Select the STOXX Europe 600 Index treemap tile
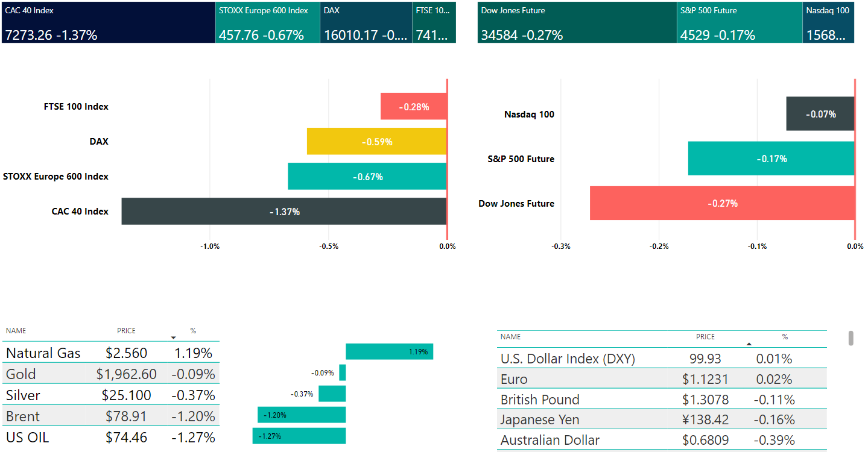Screen dimensions: 868x452 tap(268, 22)
